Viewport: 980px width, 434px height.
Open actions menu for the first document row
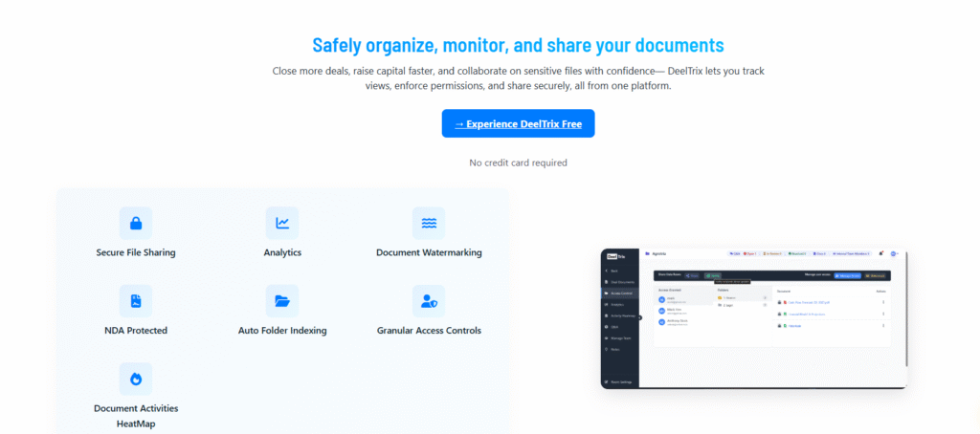881,301
